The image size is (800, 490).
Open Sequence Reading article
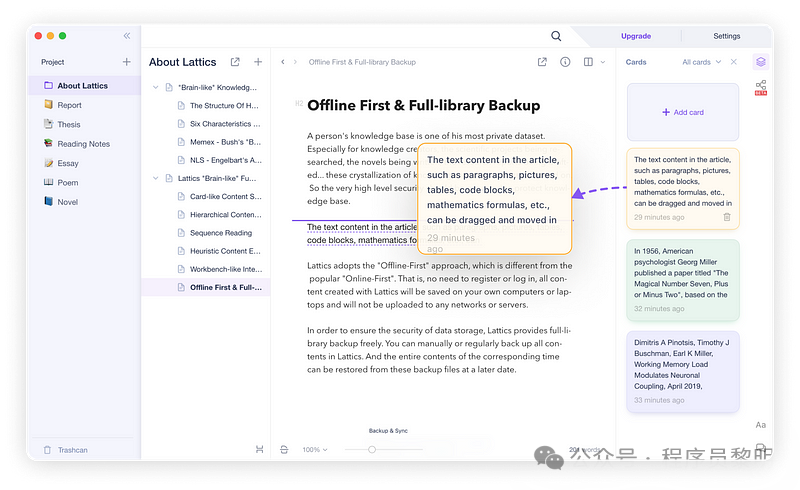pos(206,233)
